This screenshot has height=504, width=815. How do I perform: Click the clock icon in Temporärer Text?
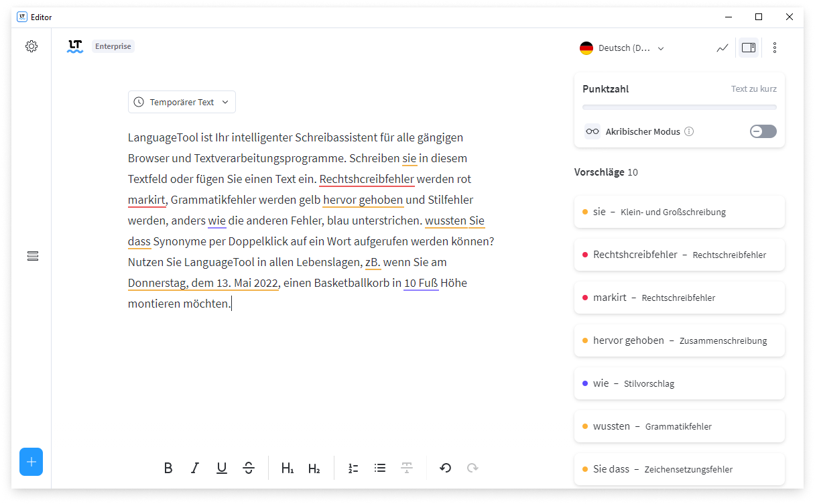coord(139,102)
